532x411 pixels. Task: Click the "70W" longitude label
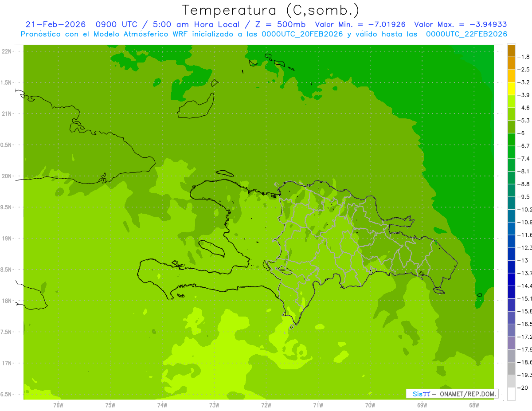pyautogui.click(x=370, y=405)
